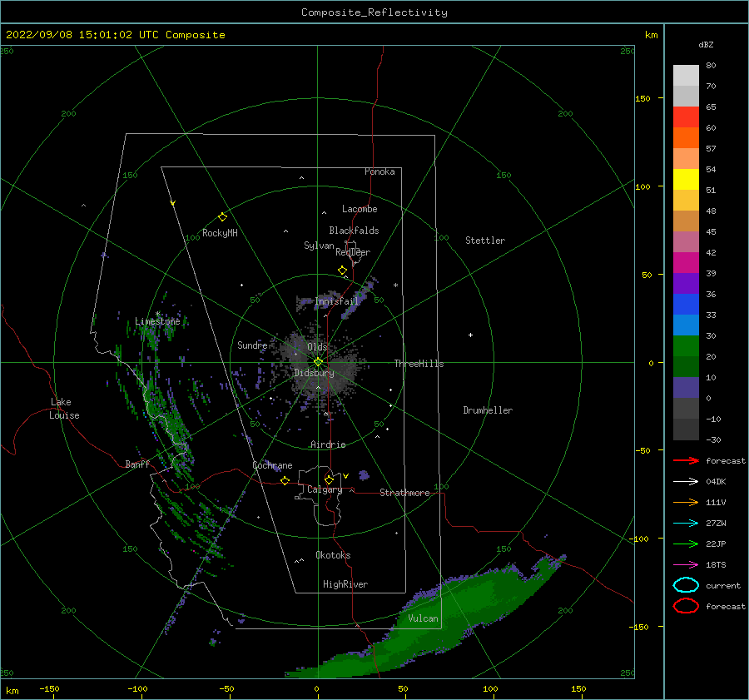
Task: Click yellow diamond marker beside RockyMH
Action: (x=222, y=217)
